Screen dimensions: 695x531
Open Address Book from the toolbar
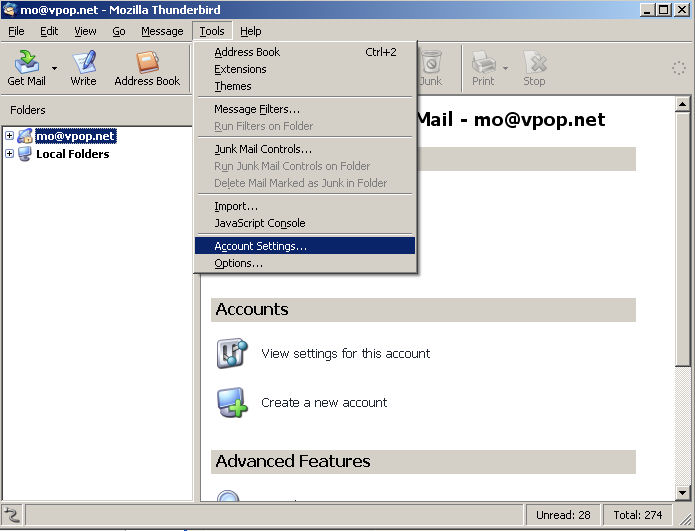147,62
